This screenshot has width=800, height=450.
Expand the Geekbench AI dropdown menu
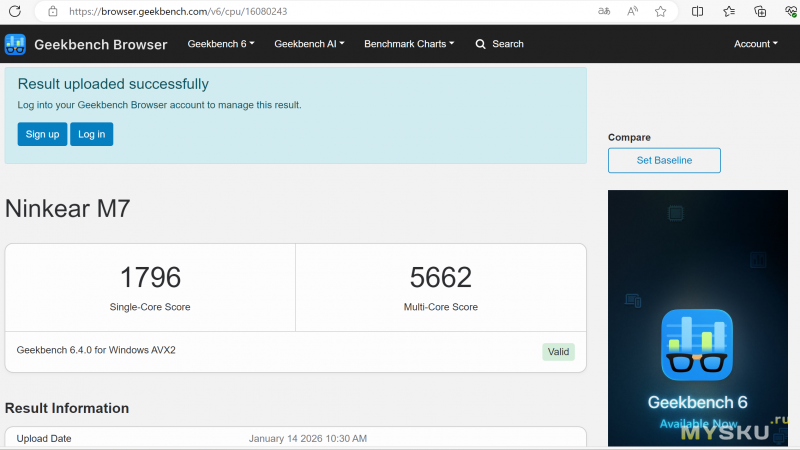coord(309,44)
